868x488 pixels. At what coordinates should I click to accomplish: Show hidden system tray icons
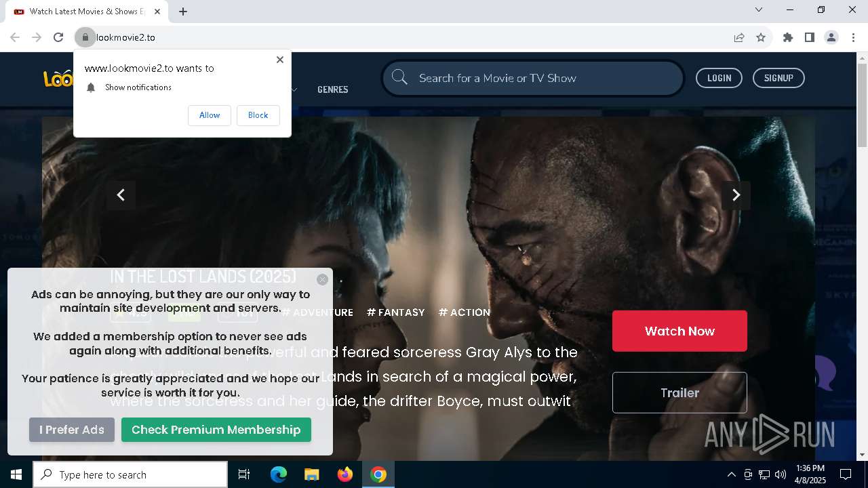tap(731, 474)
